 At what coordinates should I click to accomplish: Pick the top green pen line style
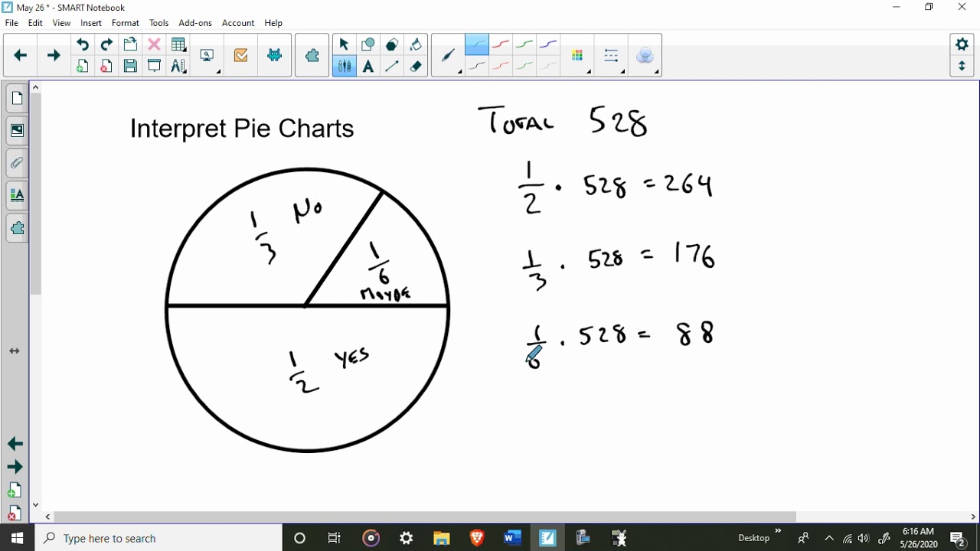click(524, 45)
